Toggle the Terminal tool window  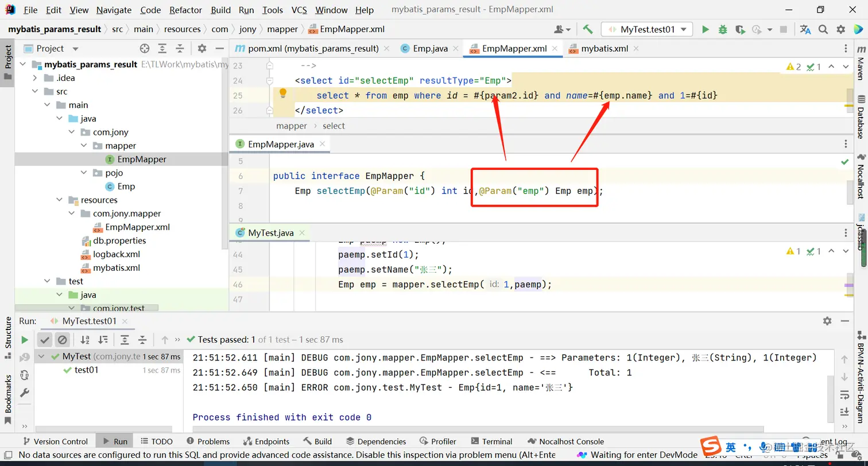click(x=491, y=441)
